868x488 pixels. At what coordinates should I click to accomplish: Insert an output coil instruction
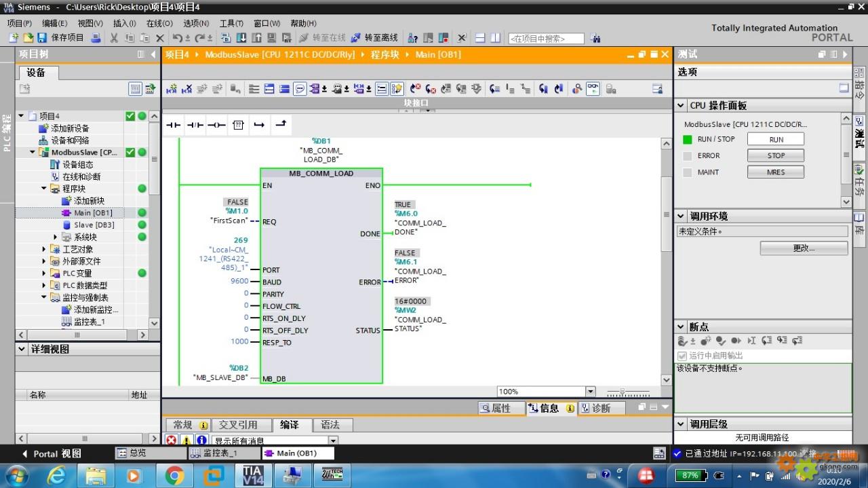[x=216, y=125]
